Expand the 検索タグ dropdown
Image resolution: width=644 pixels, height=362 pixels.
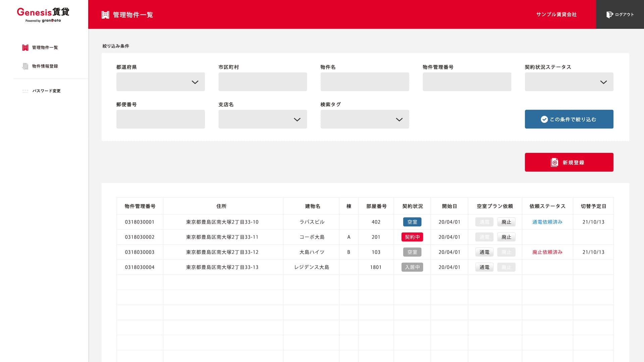[x=365, y=119]
